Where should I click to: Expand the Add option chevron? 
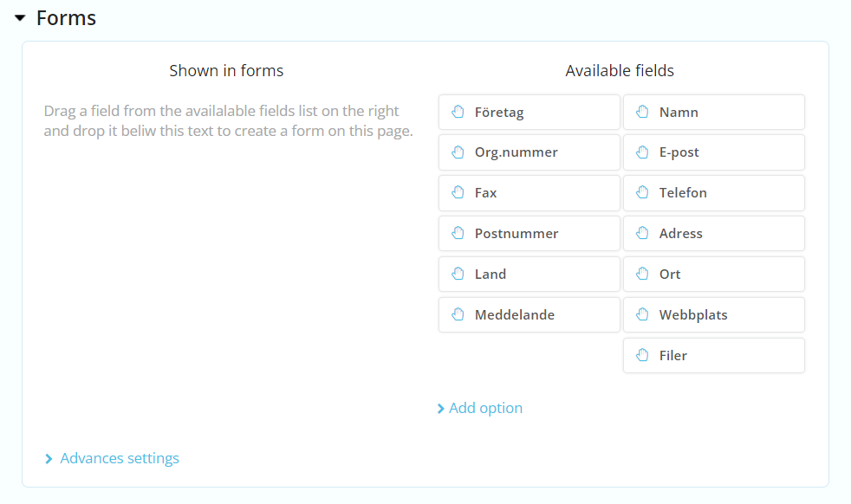coord(441,409)
